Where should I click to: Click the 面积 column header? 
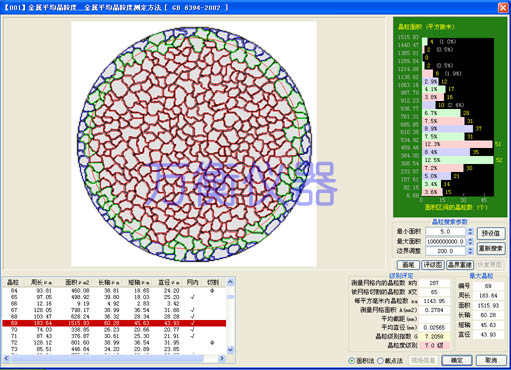click(x=74, y=283)
